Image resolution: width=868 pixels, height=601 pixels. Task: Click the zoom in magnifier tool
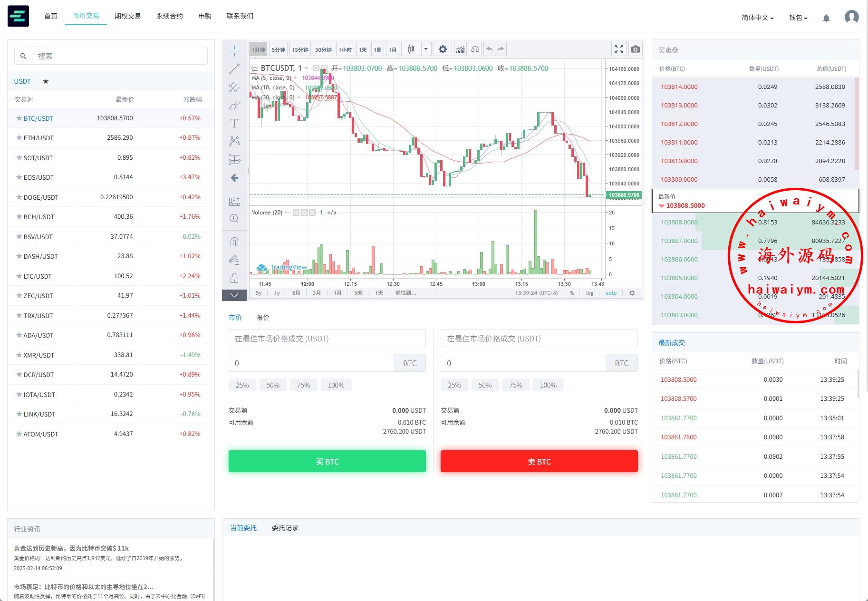click(x=234, y=219)
